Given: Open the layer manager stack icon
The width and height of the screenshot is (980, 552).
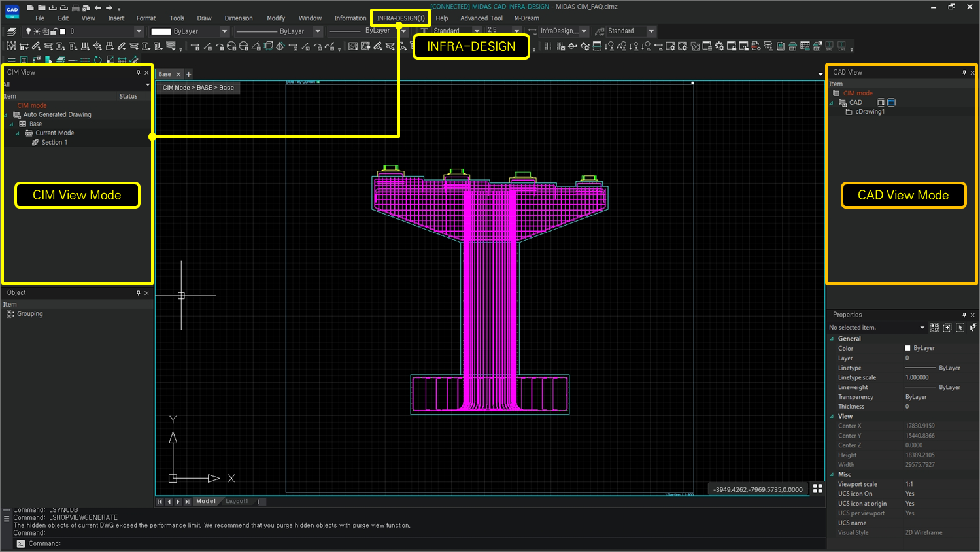Looking at the screenshot, I should [11, 31].
